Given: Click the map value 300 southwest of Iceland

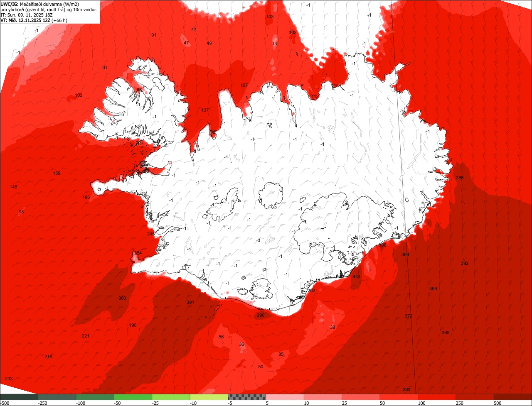Looking at the screenshot, I should click(x=122, y=298).
